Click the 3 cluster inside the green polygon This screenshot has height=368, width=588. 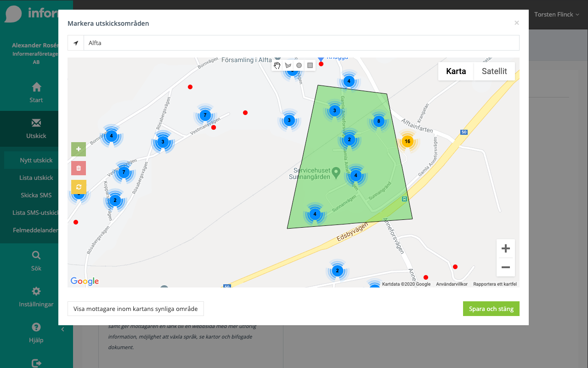pos(334,110)
